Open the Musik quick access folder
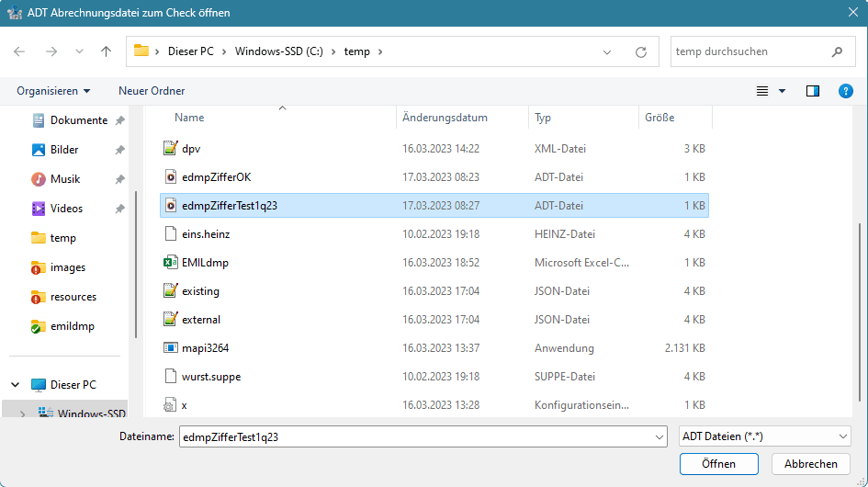The height and width of the screenshot is (487, 868). [64, 179]
